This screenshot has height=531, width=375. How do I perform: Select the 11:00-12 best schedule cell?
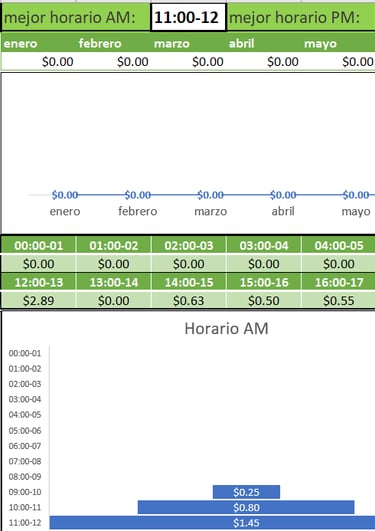[x=188, y=17]
